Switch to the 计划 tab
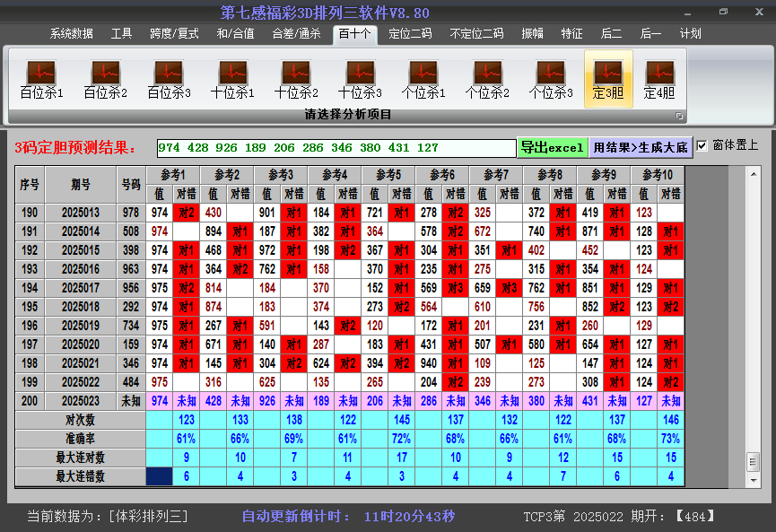 (x=691, y=34)
